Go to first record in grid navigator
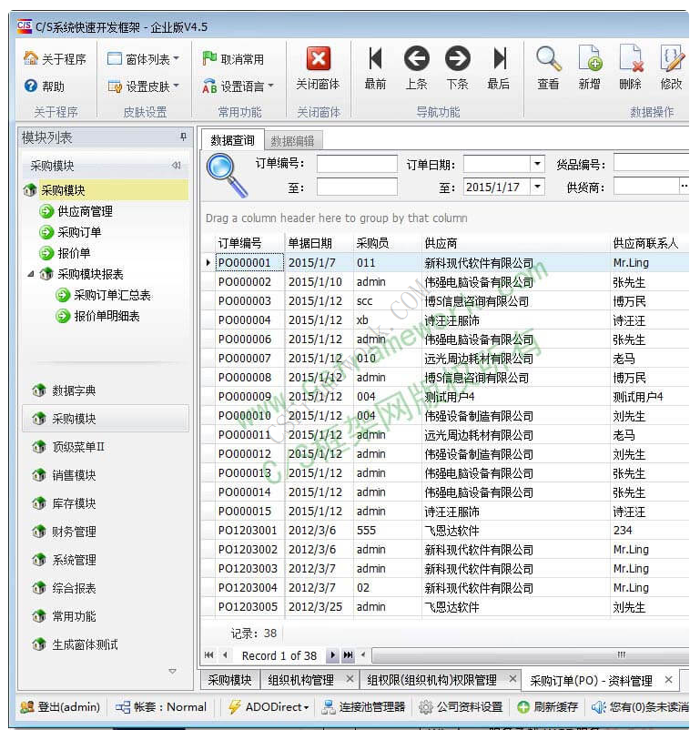 (209, 655)
